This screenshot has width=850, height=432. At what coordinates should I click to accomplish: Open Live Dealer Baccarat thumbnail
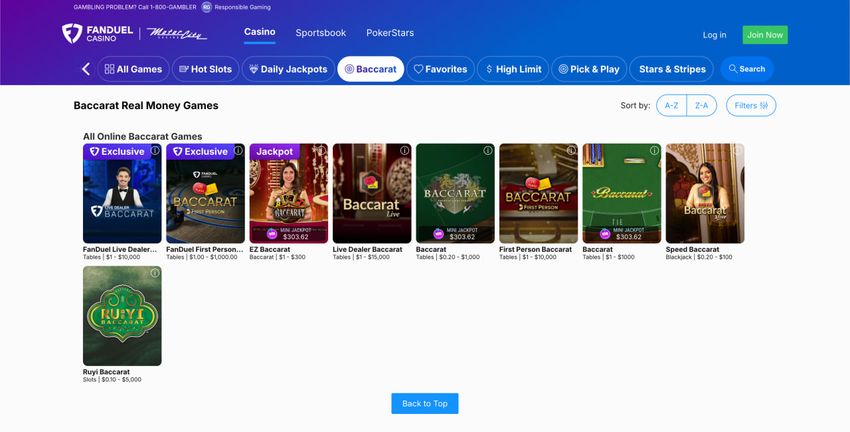(x=372, y=194)
